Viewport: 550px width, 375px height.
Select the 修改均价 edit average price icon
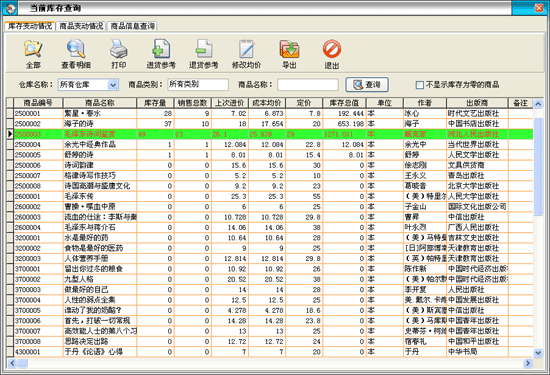pyautogui.click(x=247, y=49)
